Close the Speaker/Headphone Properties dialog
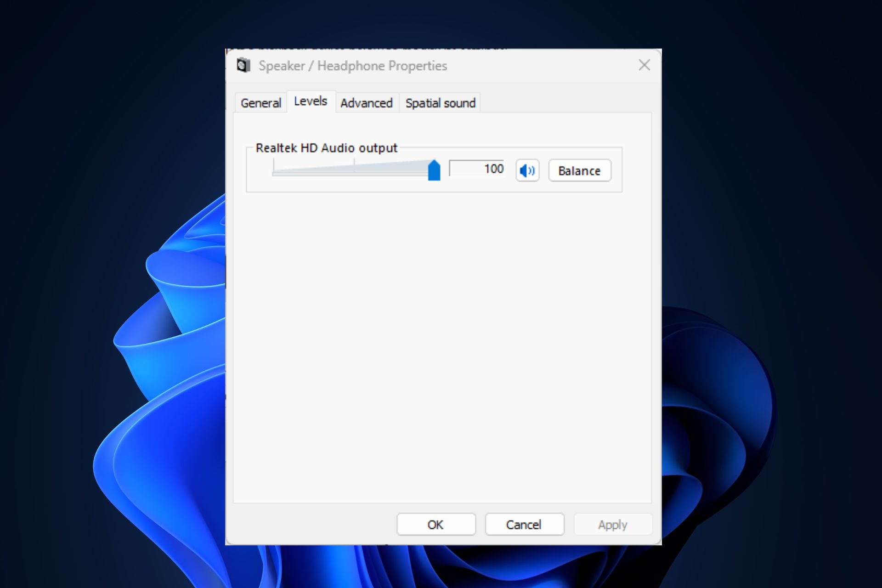The height and width of the screenshot is (588, 882). (644, 65)
